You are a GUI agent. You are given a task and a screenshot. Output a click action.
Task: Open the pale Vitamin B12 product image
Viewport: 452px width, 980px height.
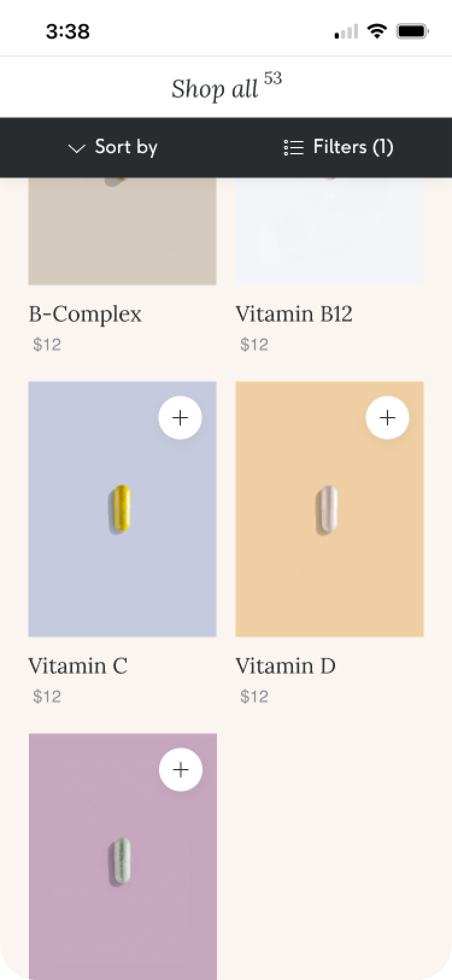click(330, 231)
